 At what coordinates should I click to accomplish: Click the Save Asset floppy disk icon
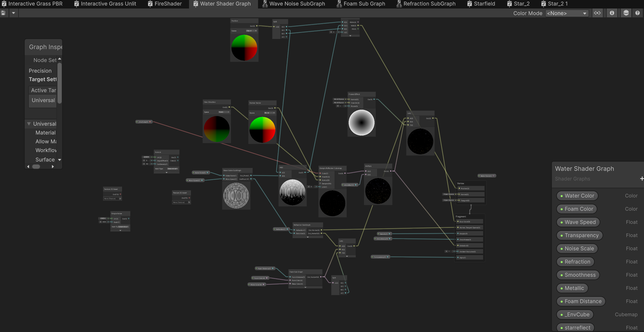(4, 13)
